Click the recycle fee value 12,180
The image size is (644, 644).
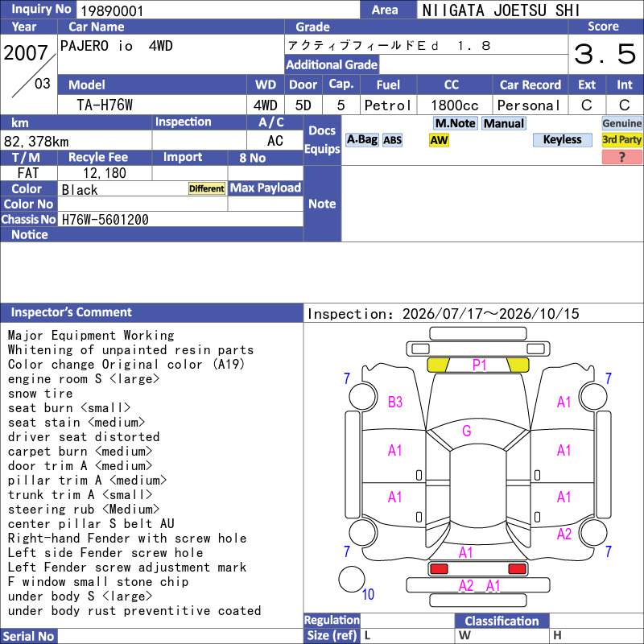(105, 173)
